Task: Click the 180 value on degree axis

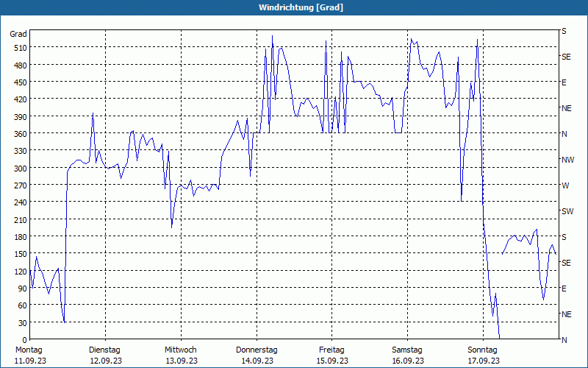Action: tap(21, 237)
